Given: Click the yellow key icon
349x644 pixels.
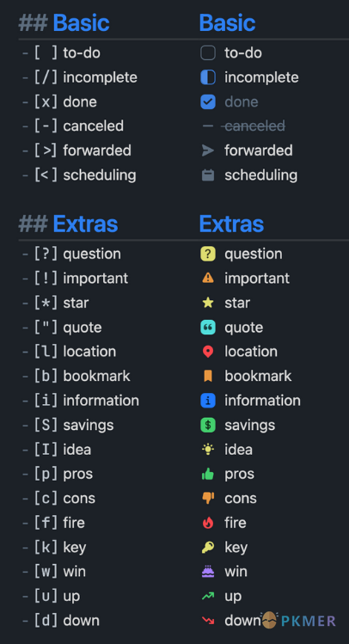Looking at the screenshot, I should pyautogui.click(x=208, y=547).
